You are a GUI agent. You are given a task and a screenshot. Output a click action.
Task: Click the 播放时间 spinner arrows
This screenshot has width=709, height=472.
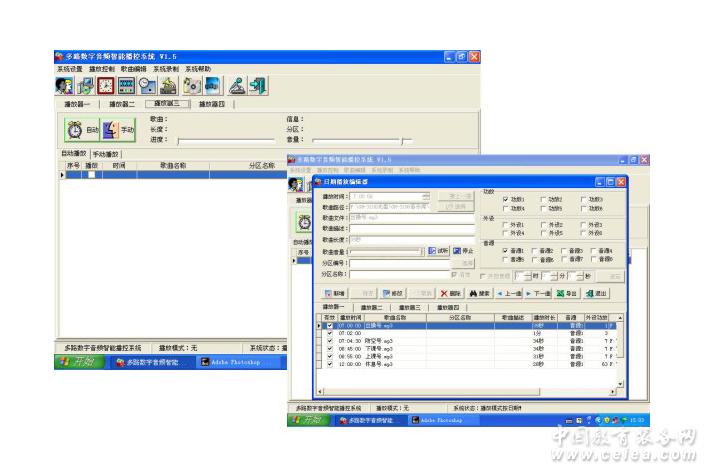pyautogui.click(x=427, y=197)
